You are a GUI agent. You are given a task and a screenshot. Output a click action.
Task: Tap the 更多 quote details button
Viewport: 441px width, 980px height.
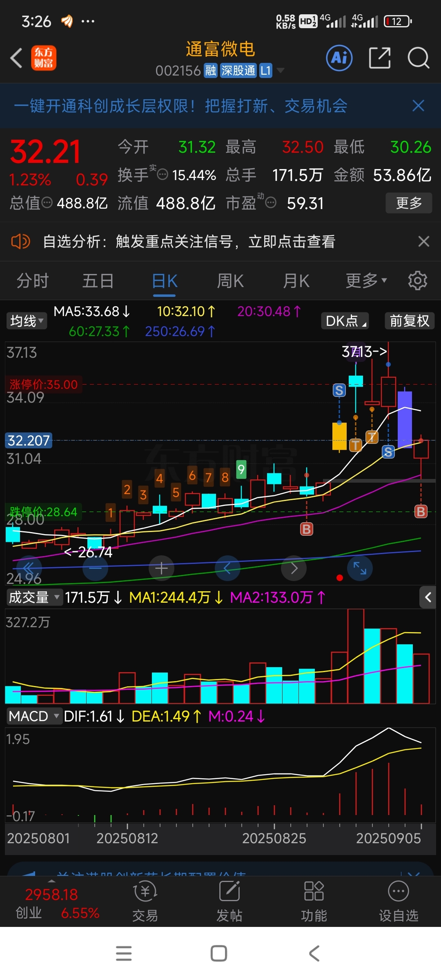coord(409,203)
